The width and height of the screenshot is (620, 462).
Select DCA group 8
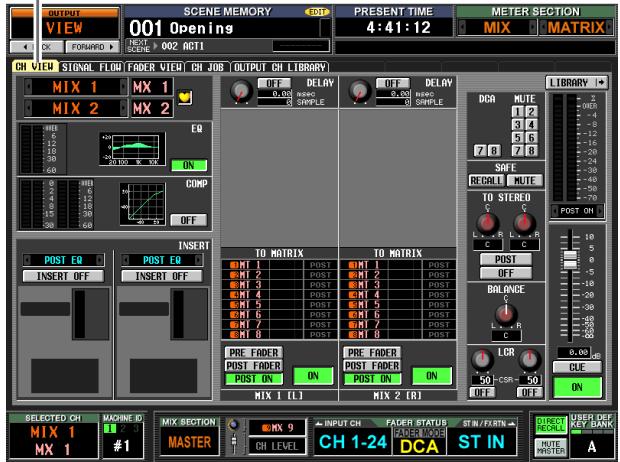click(493, 151)
